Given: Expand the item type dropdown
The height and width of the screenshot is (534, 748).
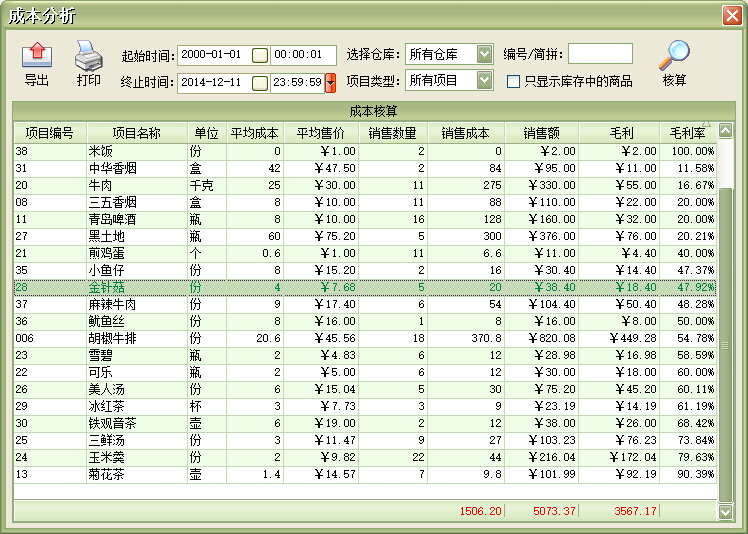Looking at the screenshot, I should click(484, 80).
